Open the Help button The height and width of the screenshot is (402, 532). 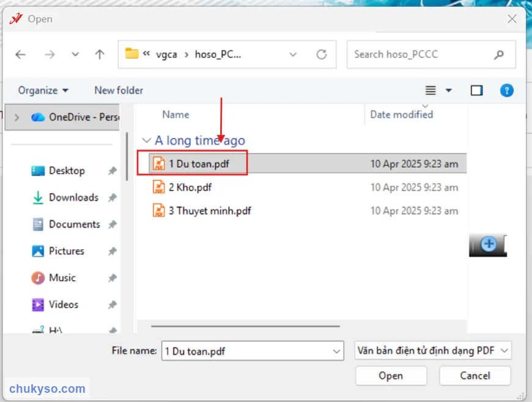(506, 90)
